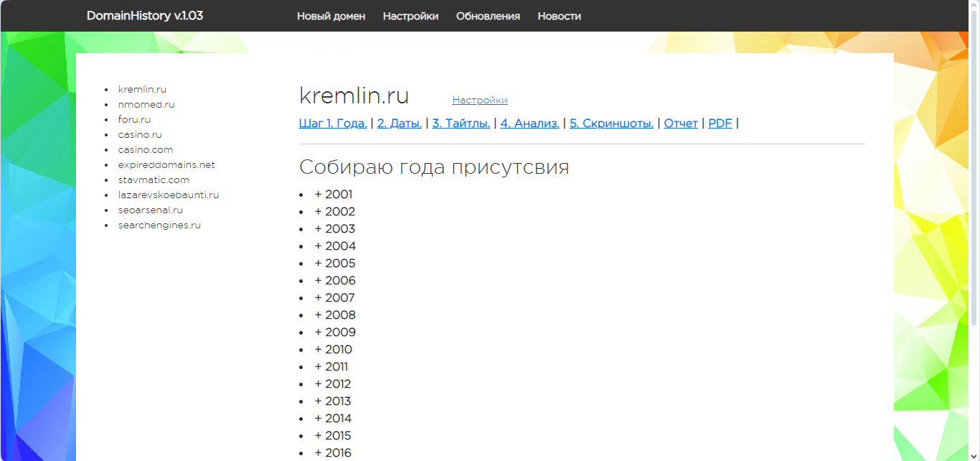Go to the Обновления page
The width and height of the screenshot is (980, 461).
pyautogui.click(x=488, y=16)
